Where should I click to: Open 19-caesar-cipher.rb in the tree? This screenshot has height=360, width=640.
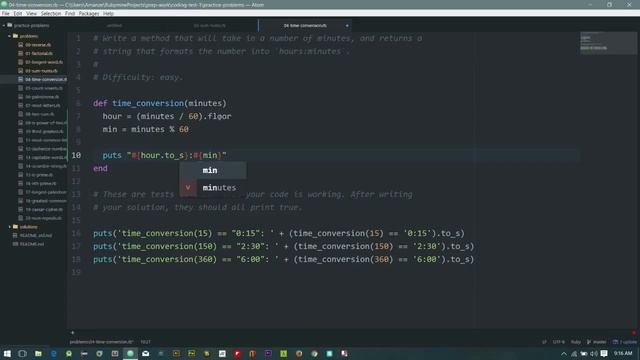tap(44, 209)
